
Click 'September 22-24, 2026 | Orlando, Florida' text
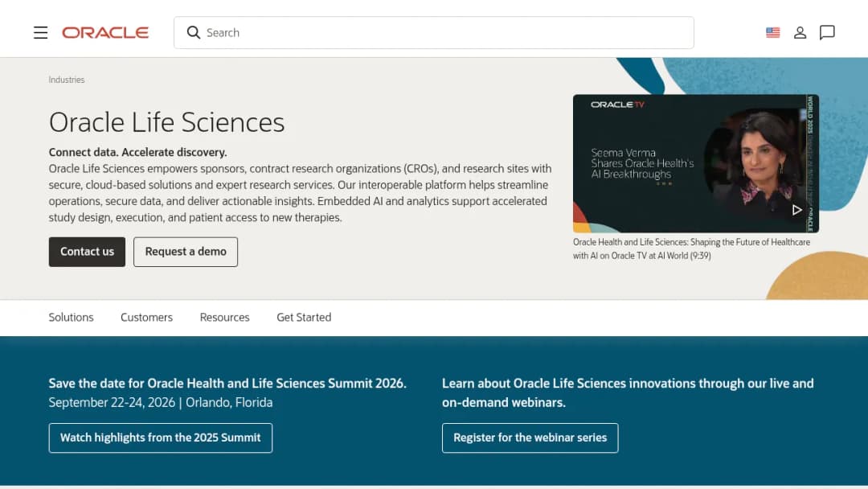[x=161, y=403]
